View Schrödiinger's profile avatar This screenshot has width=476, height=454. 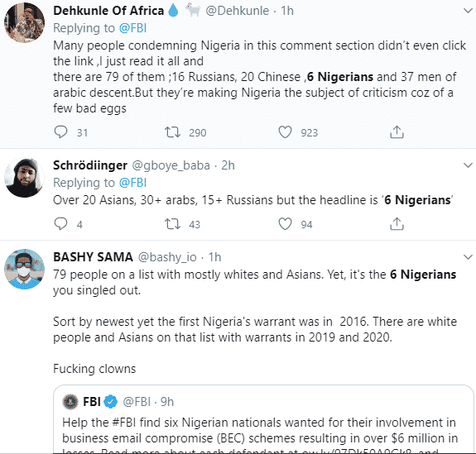tap(24, 178)
